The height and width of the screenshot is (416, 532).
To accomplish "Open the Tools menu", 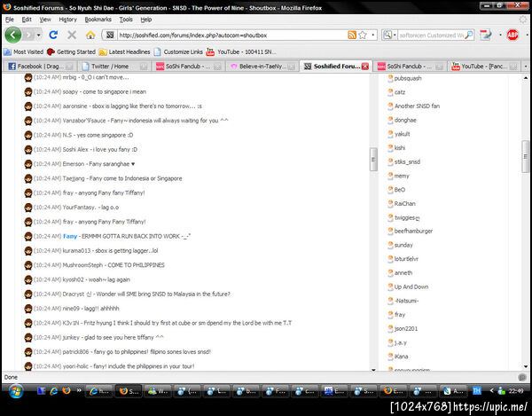I will pyautogui.click(x=126, y=20).
